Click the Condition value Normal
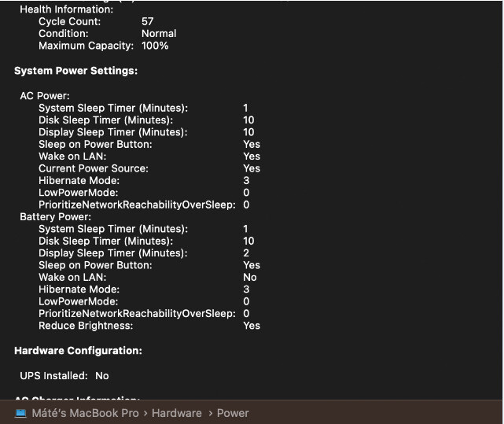 coord(159,34)
